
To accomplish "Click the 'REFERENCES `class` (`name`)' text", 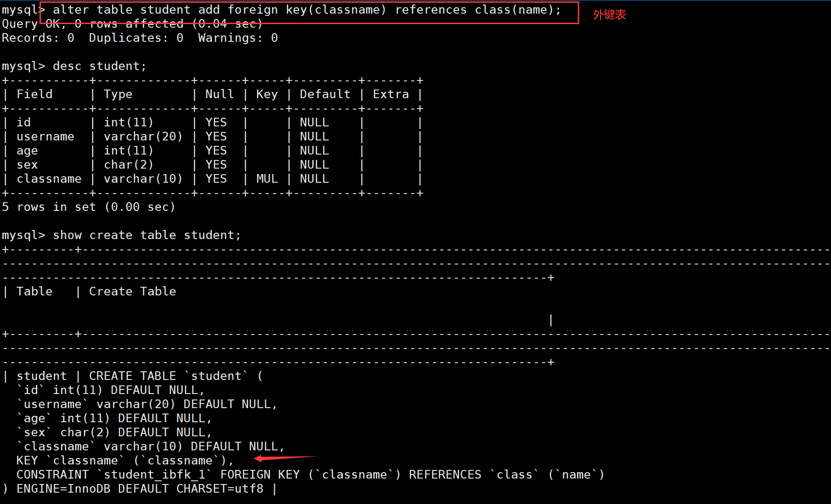I will tap(506, 475).
